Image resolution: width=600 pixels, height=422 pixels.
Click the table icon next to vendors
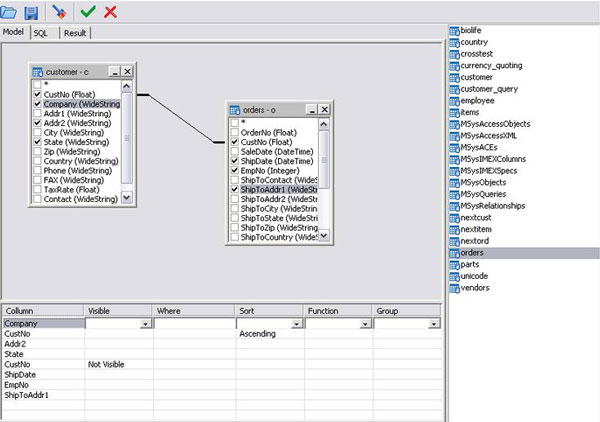[454, 289]
